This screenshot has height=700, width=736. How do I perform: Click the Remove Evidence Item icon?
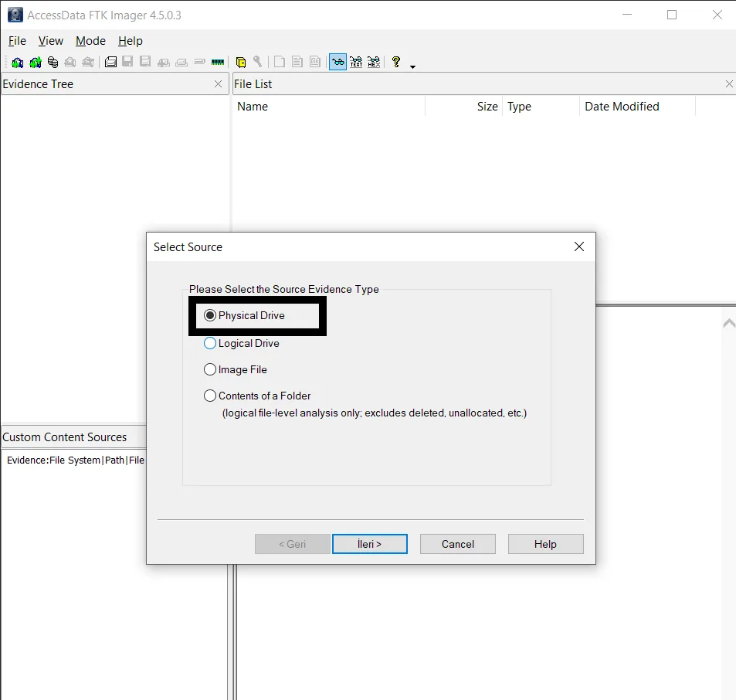click(70, 62)
